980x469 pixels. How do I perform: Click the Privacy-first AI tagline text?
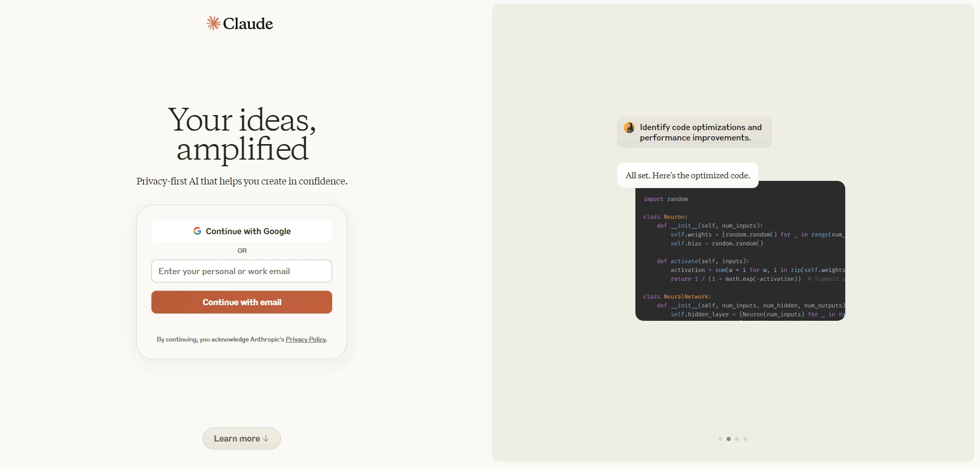click(242, 181)
